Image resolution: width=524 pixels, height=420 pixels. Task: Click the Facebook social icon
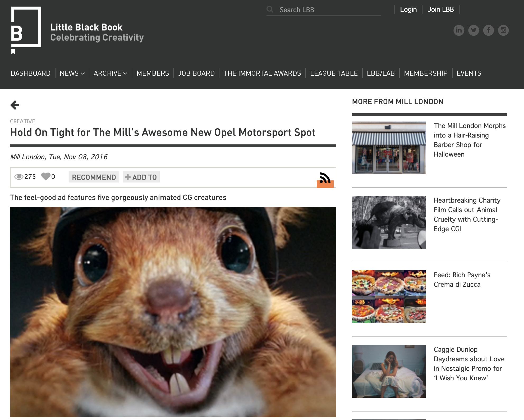coord(488,30)
